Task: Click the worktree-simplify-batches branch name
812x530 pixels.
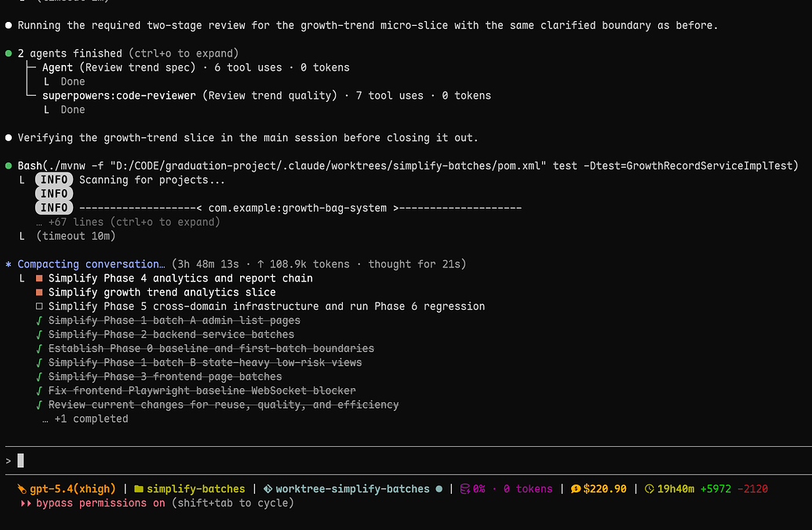Action: (x=353, y=489)
